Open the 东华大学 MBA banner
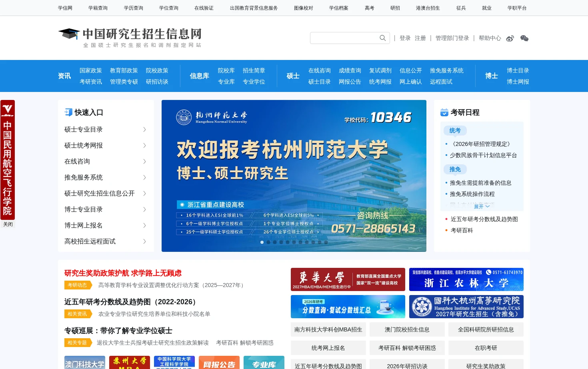 (x=348, y=279)
